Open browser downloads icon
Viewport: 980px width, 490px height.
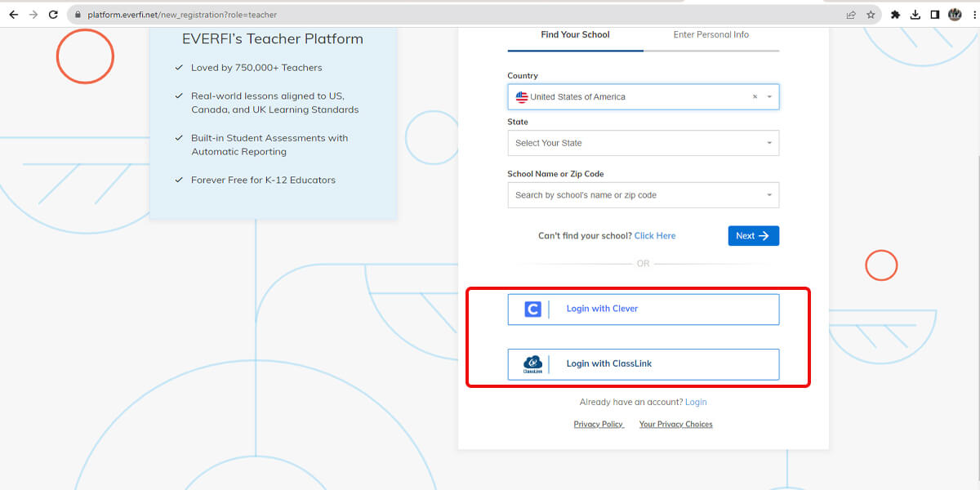[915, 15]
